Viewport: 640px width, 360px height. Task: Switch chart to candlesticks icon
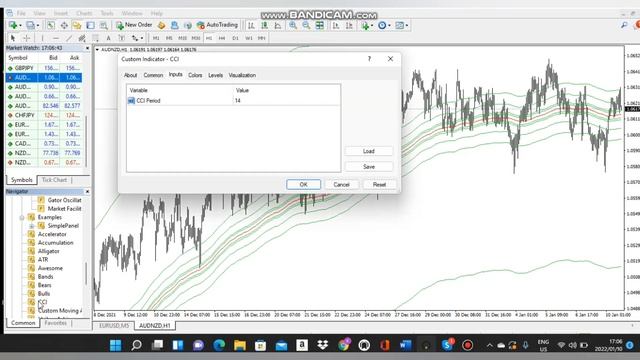point(264,25)
